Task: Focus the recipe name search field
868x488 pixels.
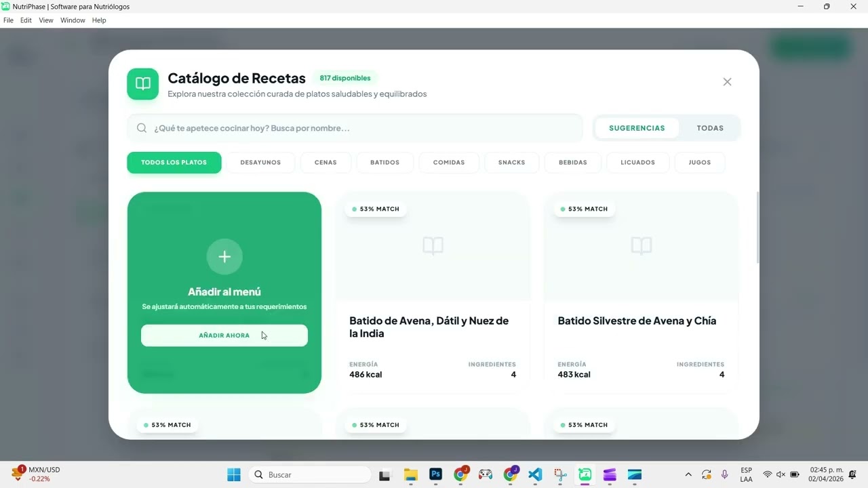Action: point(355,128)
